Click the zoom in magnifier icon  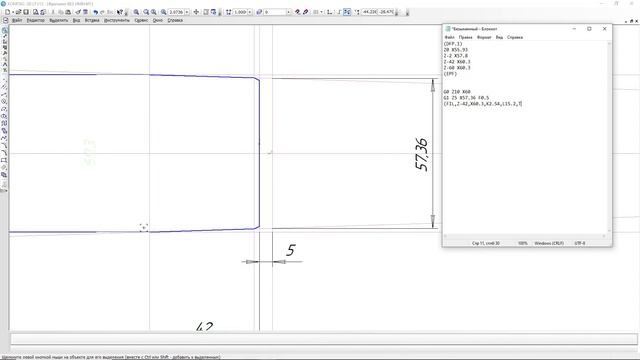(146, 12)
